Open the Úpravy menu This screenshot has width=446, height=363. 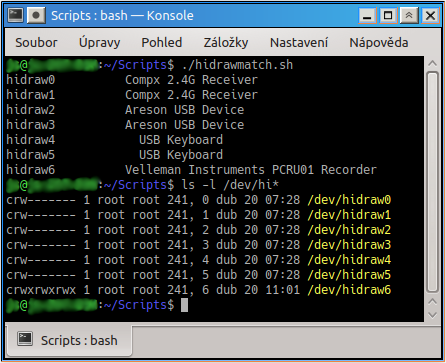99,43
